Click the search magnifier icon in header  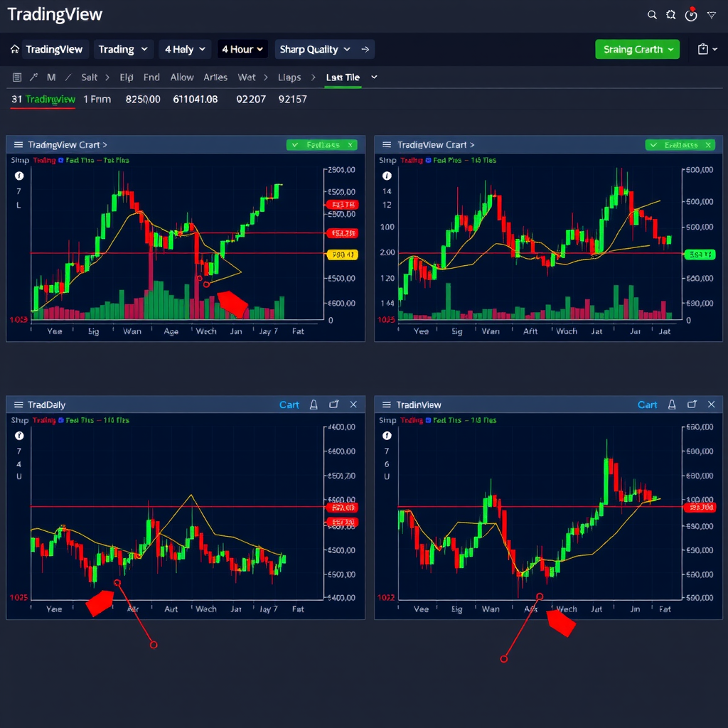pos(652,15)
